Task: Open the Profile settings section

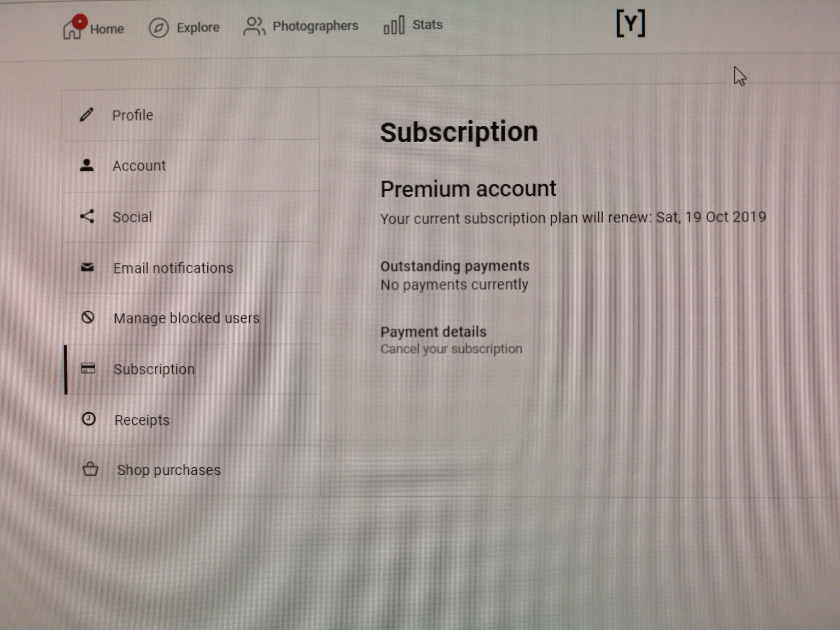Action: [x=133, y=115]
